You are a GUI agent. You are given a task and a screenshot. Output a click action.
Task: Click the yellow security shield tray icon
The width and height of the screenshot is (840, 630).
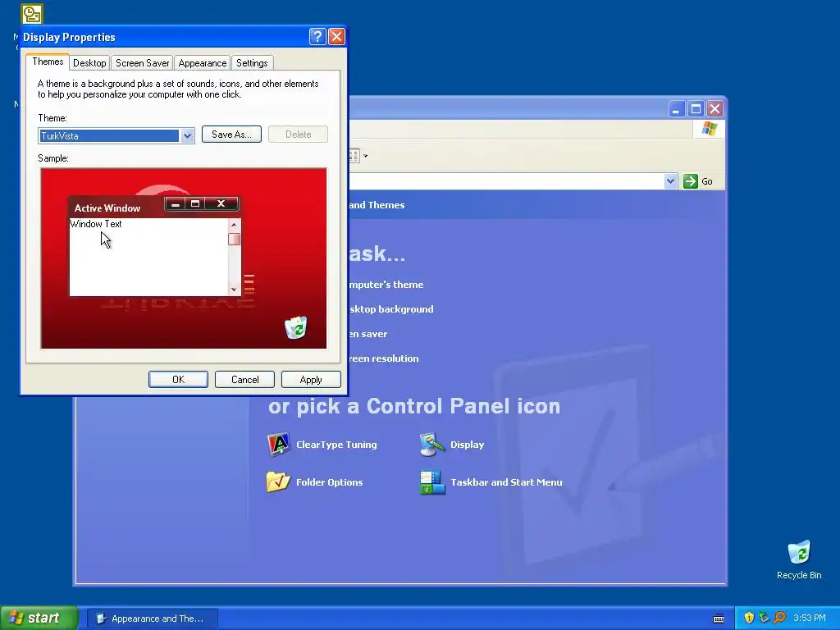coord(749,618)
